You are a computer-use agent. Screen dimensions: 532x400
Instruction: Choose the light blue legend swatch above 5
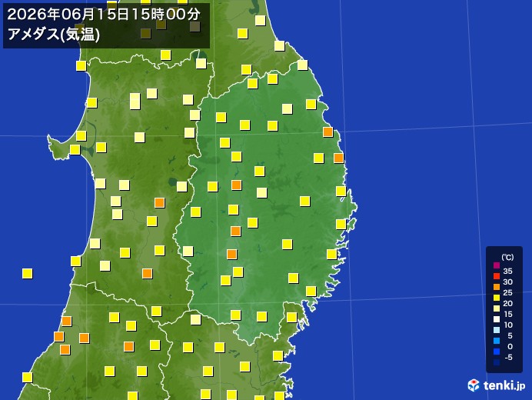(x=497, y=330)
